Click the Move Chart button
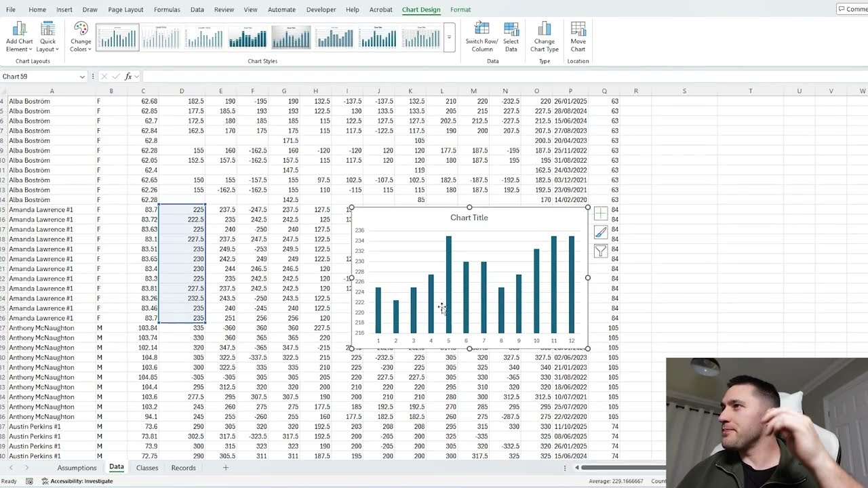Image resolution: width=868 pixels, height=488 pixels. pos(578,37)
